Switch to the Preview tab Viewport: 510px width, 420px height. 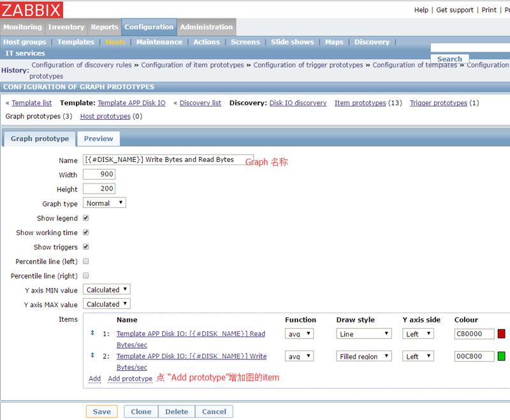[x=98, y=138]
